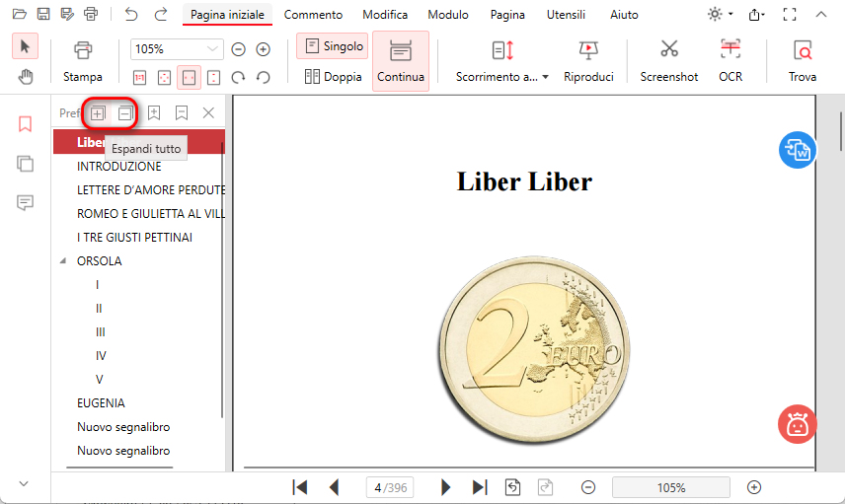This screenshot has height=504, width=845.
Task: Start Riproduci slideshow mode
Action: pos(588,61)
